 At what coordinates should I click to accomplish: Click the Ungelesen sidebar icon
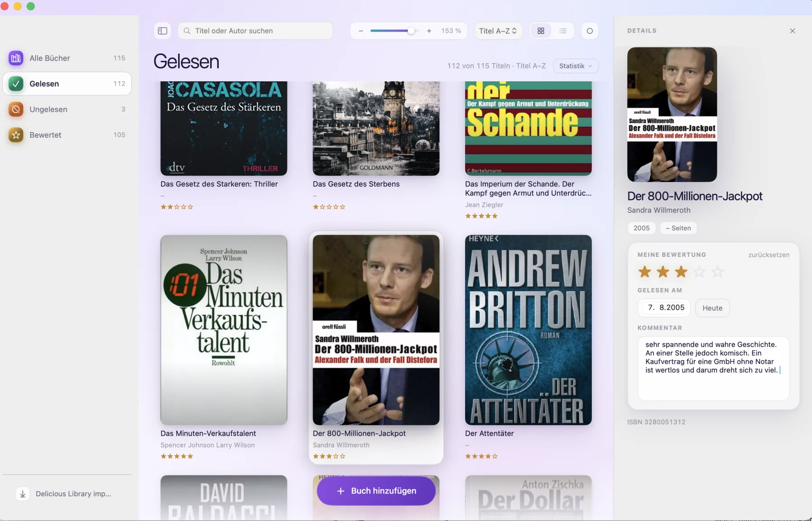[x=16, y=109]
